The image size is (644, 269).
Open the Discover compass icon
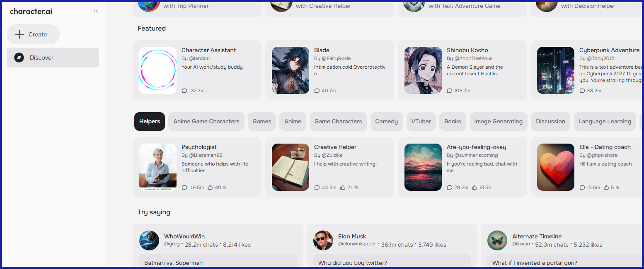click(x=19, y=58)
